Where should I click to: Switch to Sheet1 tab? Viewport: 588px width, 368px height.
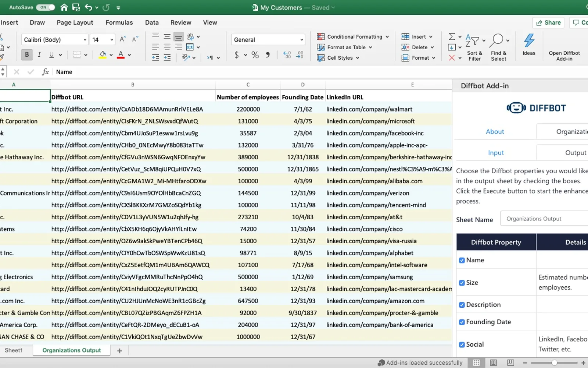click(x=14, y=350)
